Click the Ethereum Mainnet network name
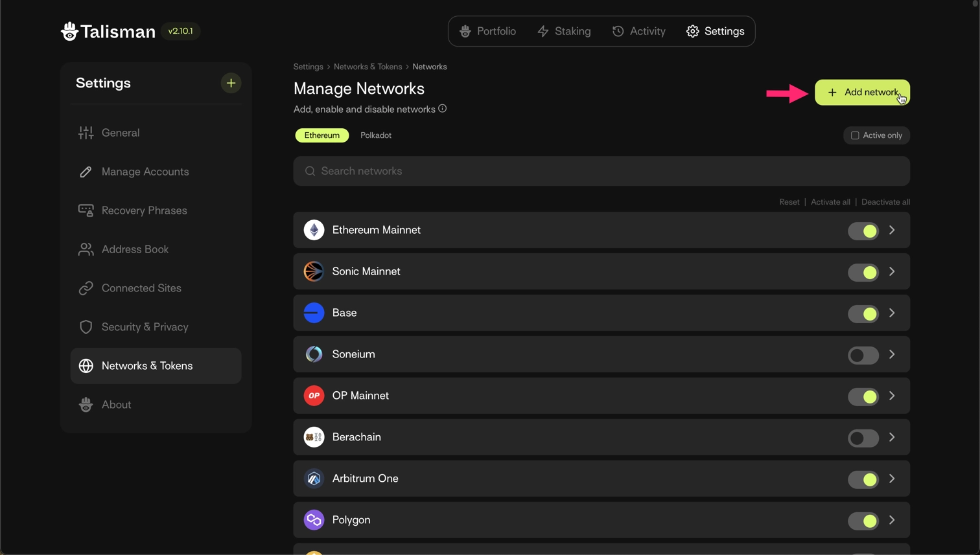The image size is (980, 555). pos(376,230)
